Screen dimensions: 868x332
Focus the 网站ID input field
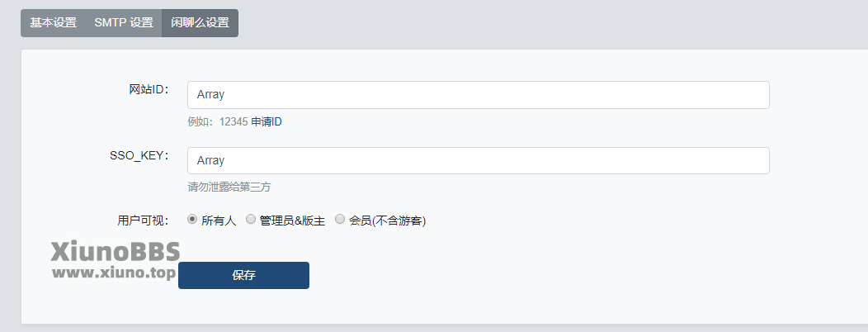pos(479,95)
